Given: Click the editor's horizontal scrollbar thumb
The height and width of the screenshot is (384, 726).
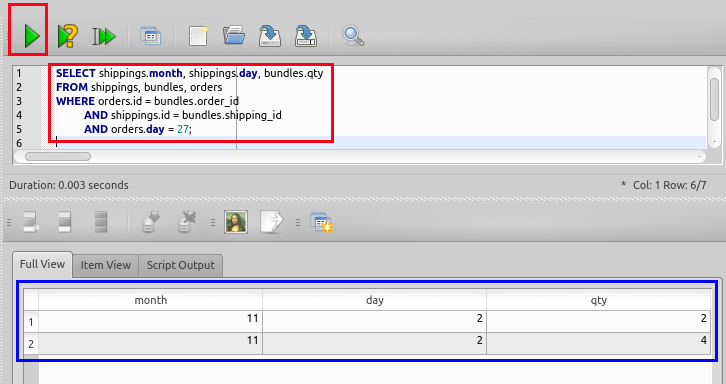Looking at the screenshot, I should pos(58,157).
